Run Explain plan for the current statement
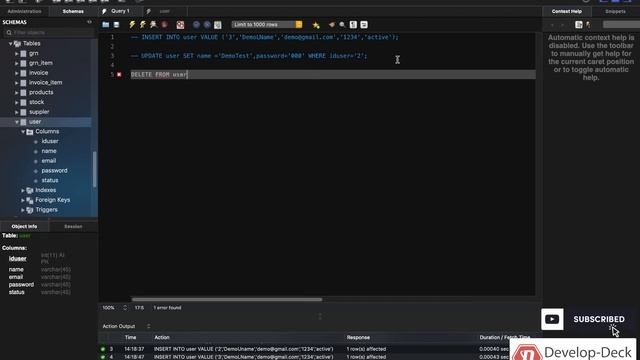 tap(153, 25)
